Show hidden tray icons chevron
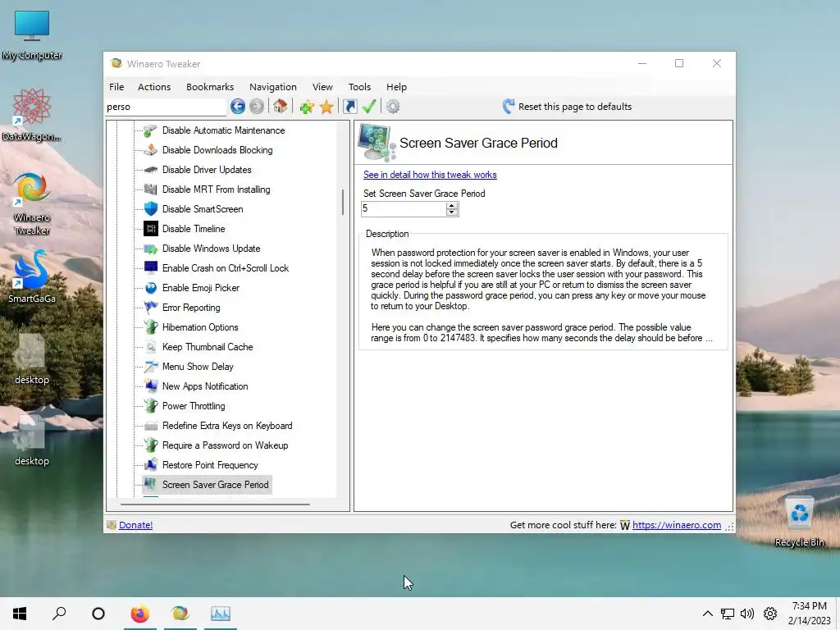Screen dimensions: 840x630 point(707,614)
